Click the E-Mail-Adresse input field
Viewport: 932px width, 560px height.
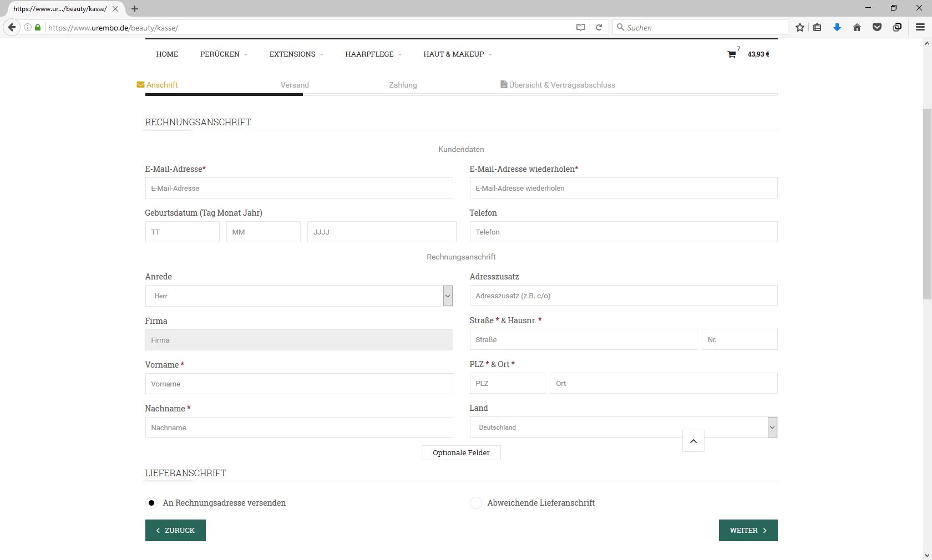pos(299,188)
